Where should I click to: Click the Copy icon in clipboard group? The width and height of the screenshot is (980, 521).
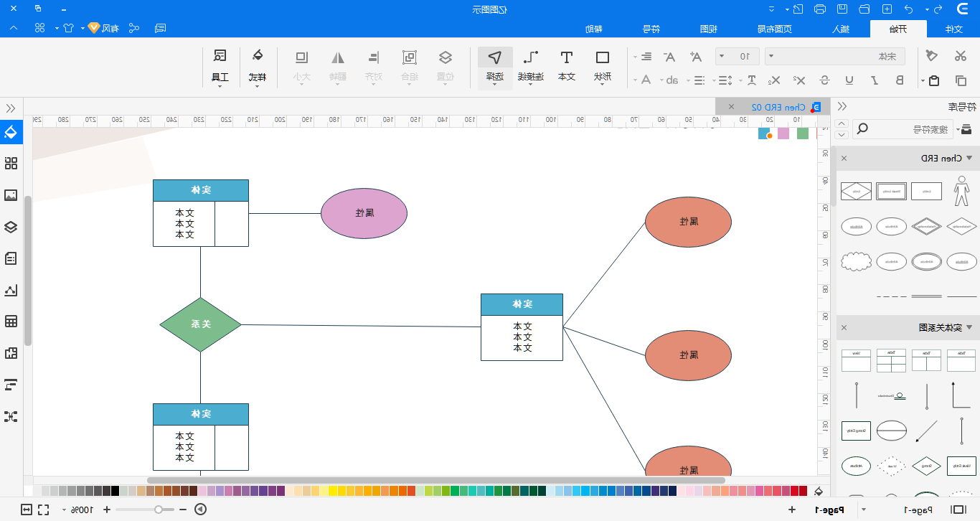tap(961, 80)
